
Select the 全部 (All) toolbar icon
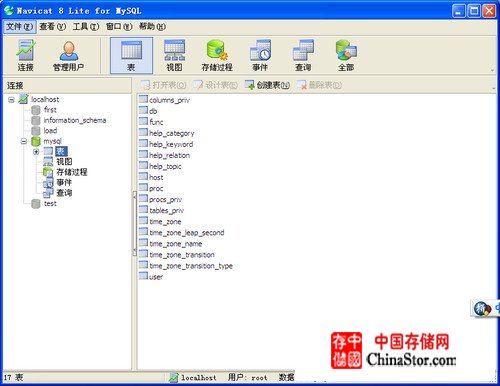pos(346,55)
